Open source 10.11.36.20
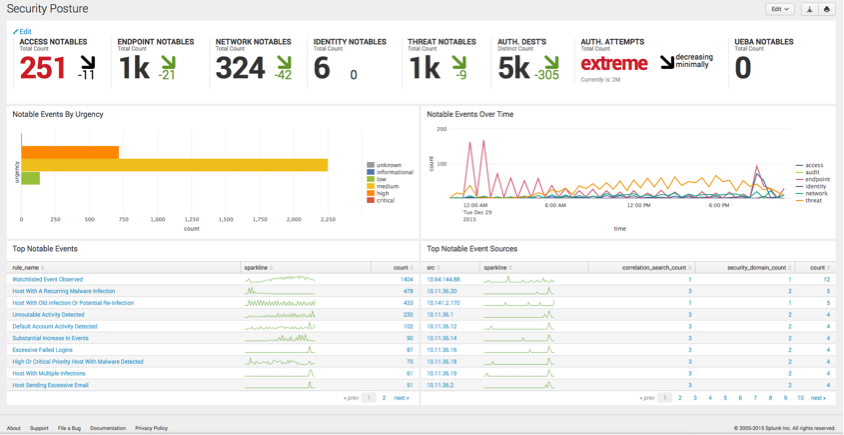844x435 pixels. tap(442, 291)
